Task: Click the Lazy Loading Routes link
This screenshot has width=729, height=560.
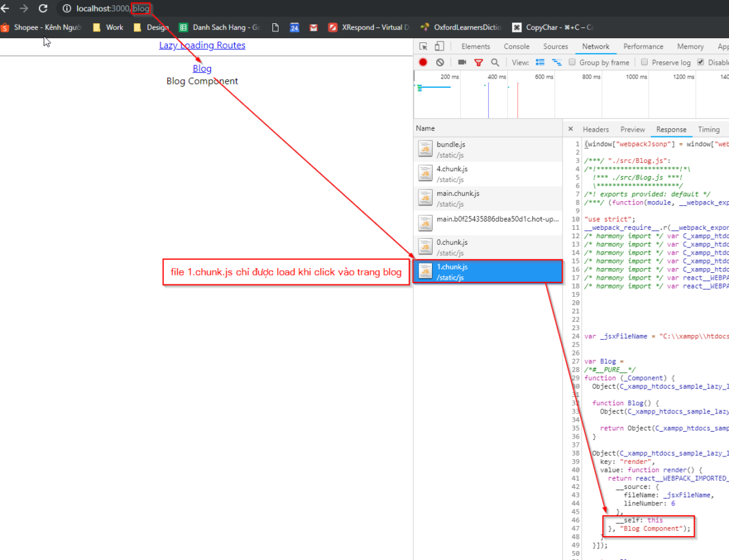Action: [202, 46]
